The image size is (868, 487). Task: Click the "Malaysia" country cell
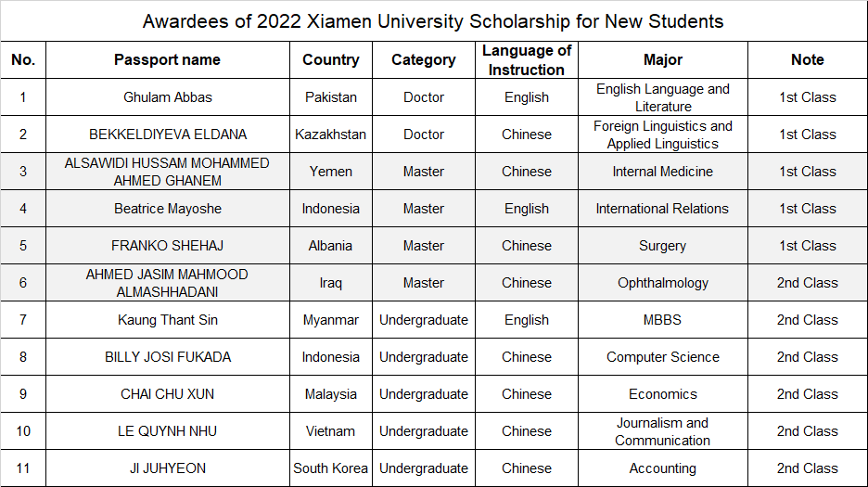(330, 394)
